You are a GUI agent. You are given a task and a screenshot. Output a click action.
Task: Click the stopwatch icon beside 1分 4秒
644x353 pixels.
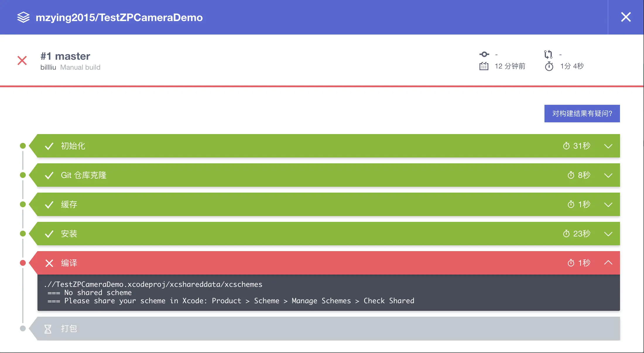pos(549,66)
